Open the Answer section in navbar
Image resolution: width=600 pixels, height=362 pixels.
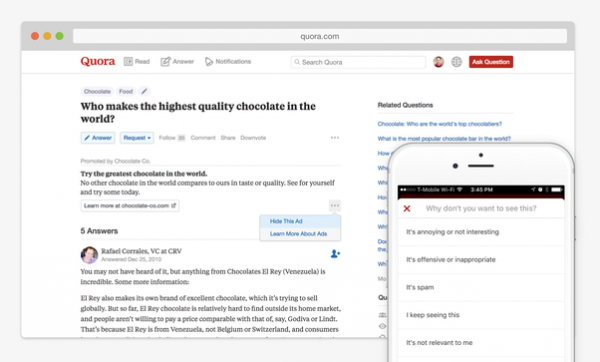coord(177,62)
